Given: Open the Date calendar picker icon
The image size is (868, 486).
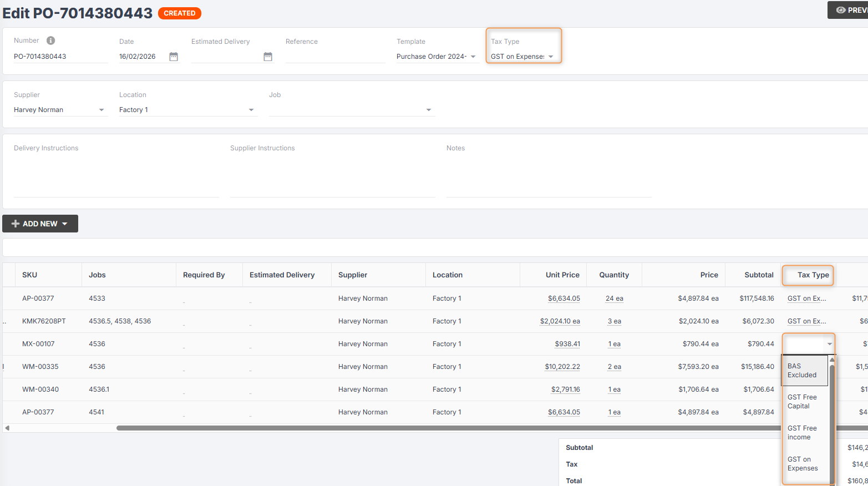Looking at the screenshot, I should pyautogui.click(x=174, y=57).
